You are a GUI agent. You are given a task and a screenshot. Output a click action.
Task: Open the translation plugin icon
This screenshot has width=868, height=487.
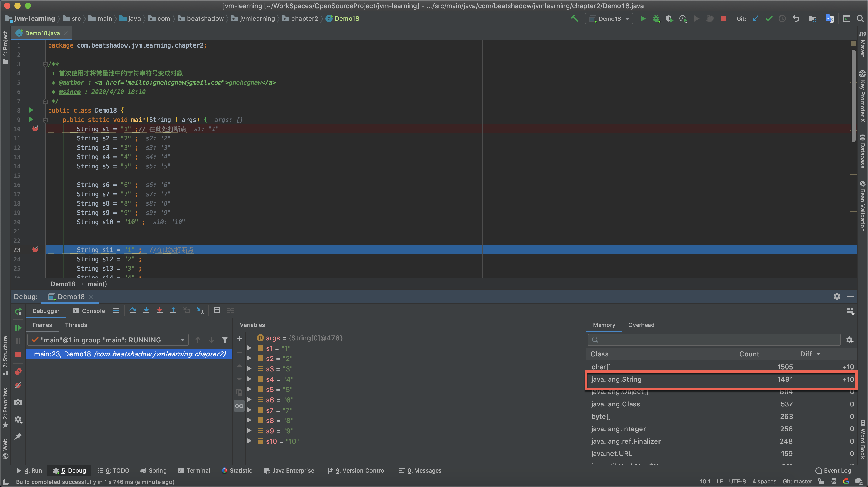pos(829,19)
